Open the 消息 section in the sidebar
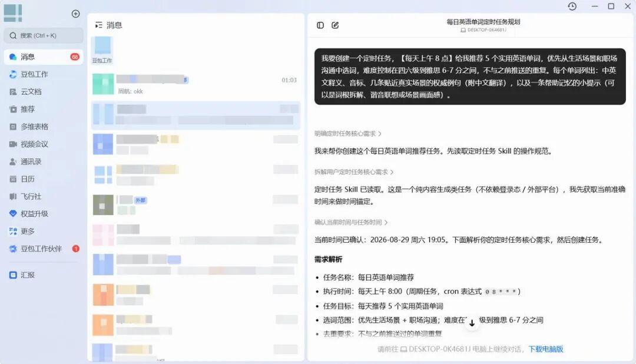This screenshot has height=364, width=636. [44, 57]
